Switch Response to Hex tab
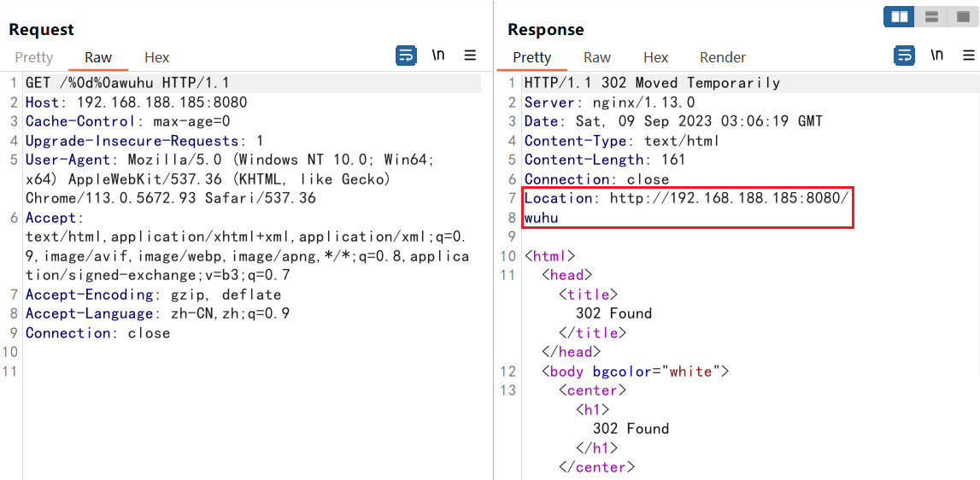 pos(655,57)
